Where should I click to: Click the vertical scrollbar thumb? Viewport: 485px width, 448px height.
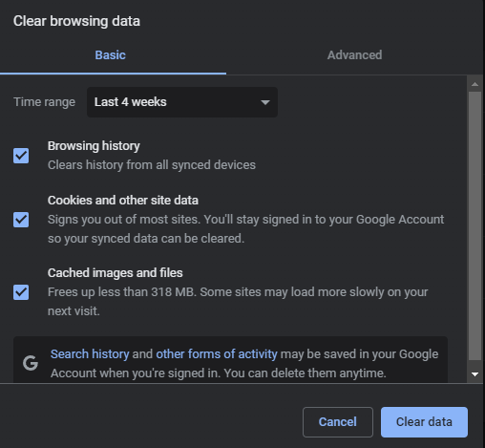474,226
